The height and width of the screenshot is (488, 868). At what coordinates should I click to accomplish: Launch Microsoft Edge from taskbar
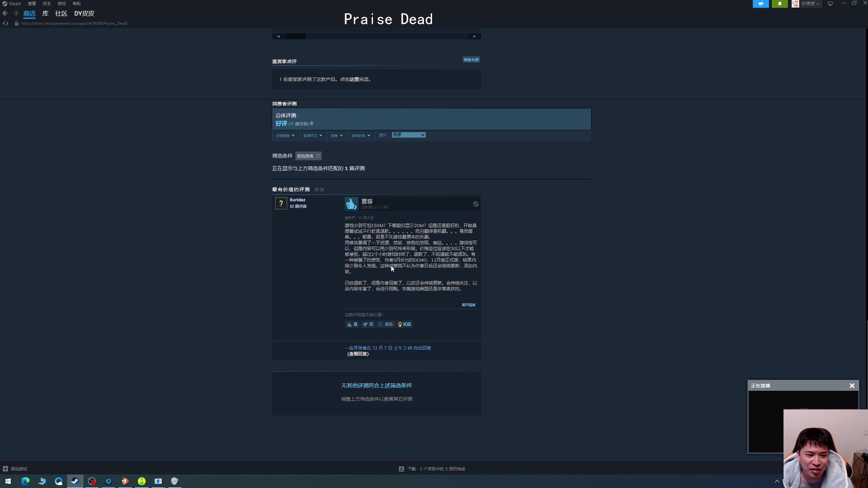25,481
